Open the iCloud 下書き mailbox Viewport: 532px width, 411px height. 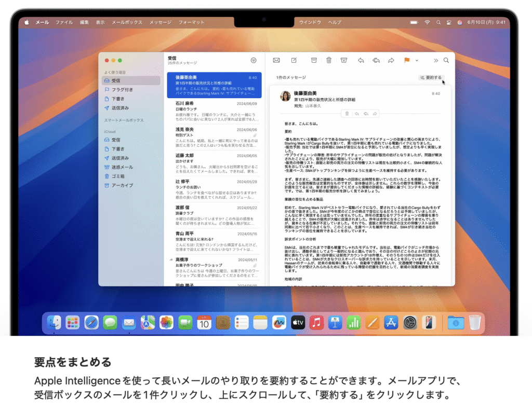coord(131,149)
